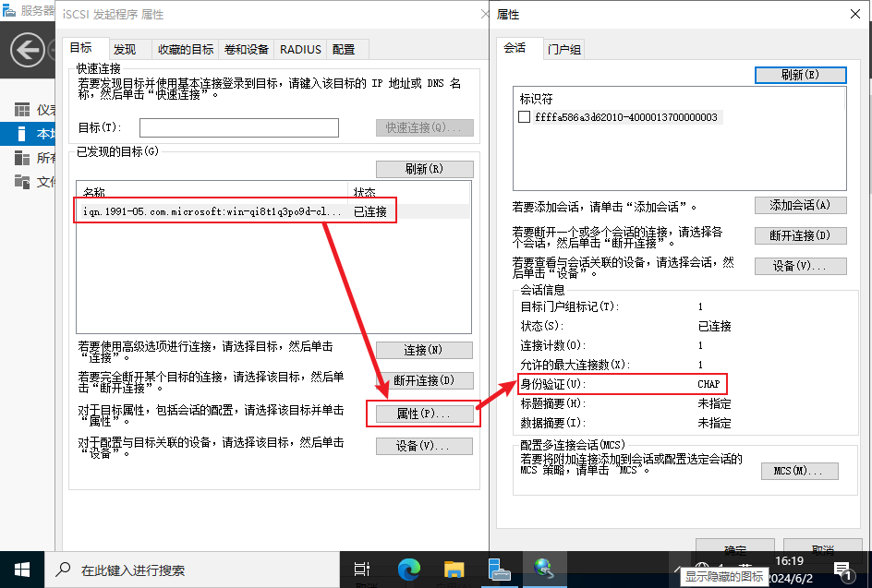Click the File Services icon in sidebar
The height and width of the screenshot is (588, 872).
[22, 182]
